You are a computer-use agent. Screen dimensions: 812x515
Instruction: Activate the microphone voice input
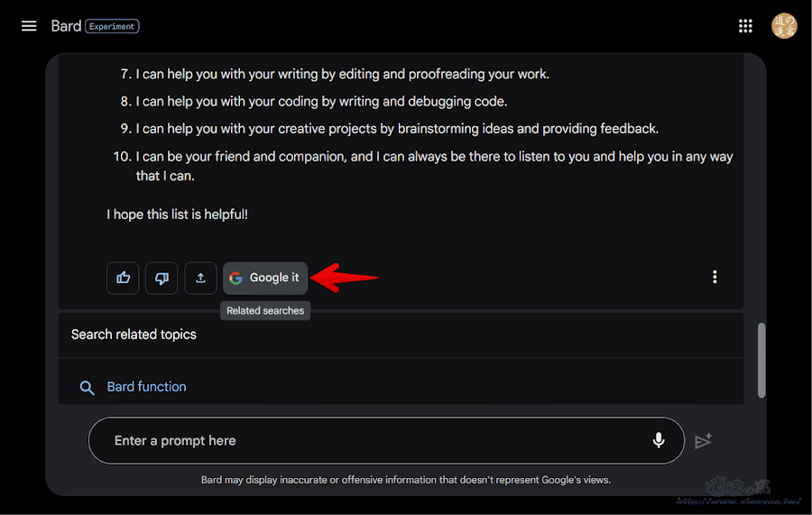(659, 440)
